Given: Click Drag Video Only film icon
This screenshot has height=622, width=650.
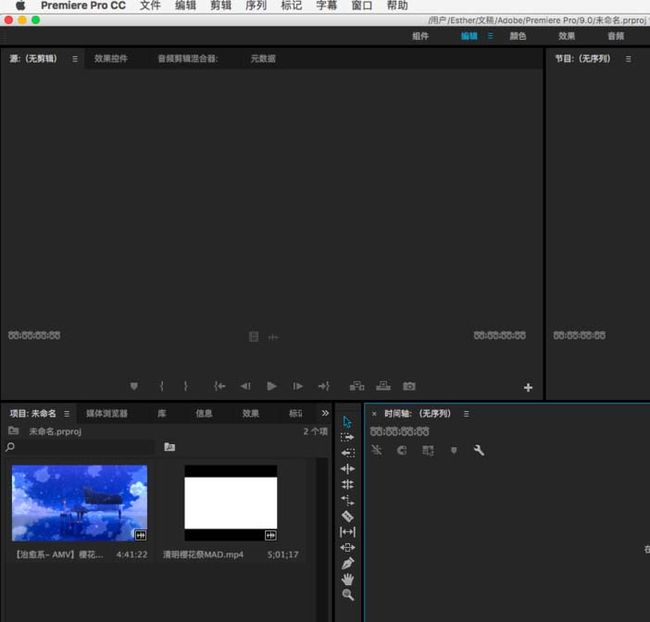Looking at the screenshot, I should tap(254, 337).
